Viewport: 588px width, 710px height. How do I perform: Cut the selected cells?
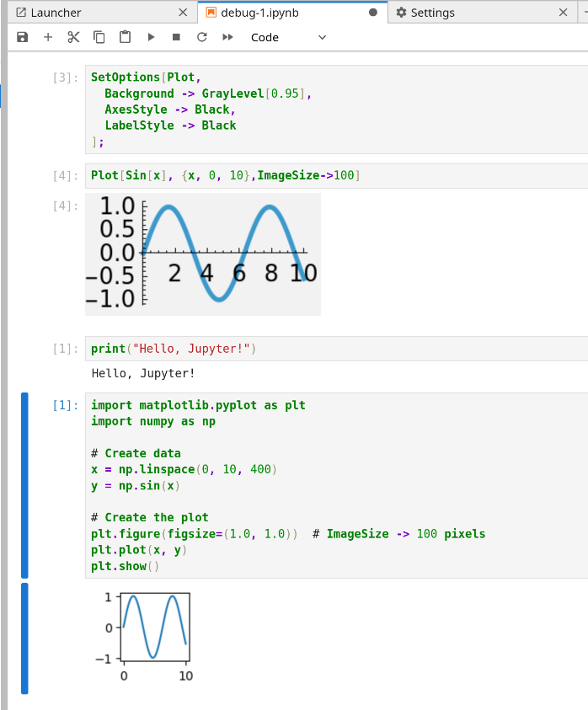coord(73,37)
